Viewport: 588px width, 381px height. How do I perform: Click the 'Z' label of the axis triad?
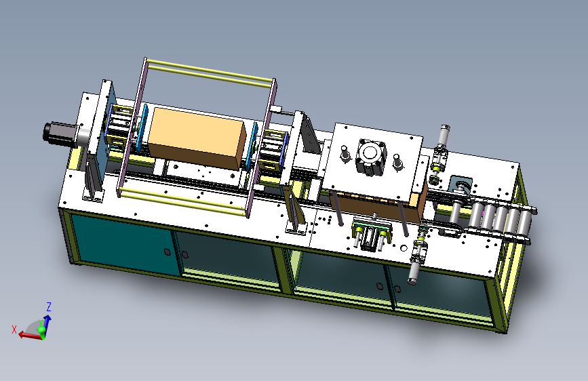click(48, 306)
